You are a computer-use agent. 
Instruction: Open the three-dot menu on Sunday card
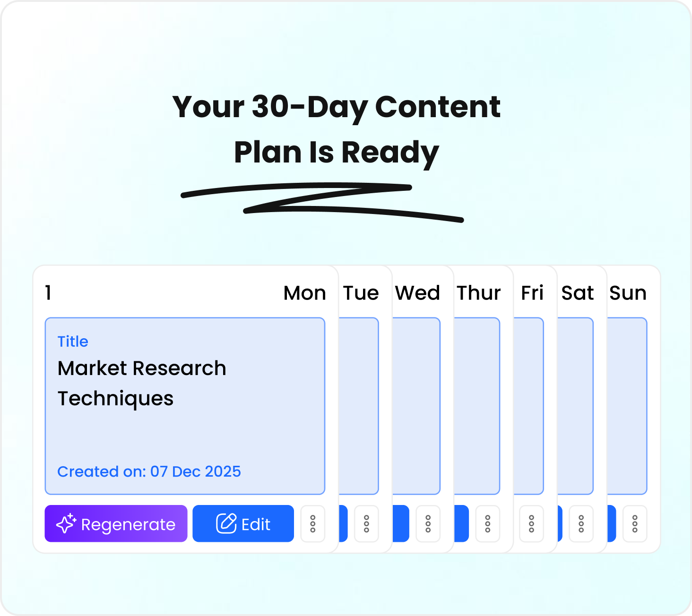click(635, 524)
